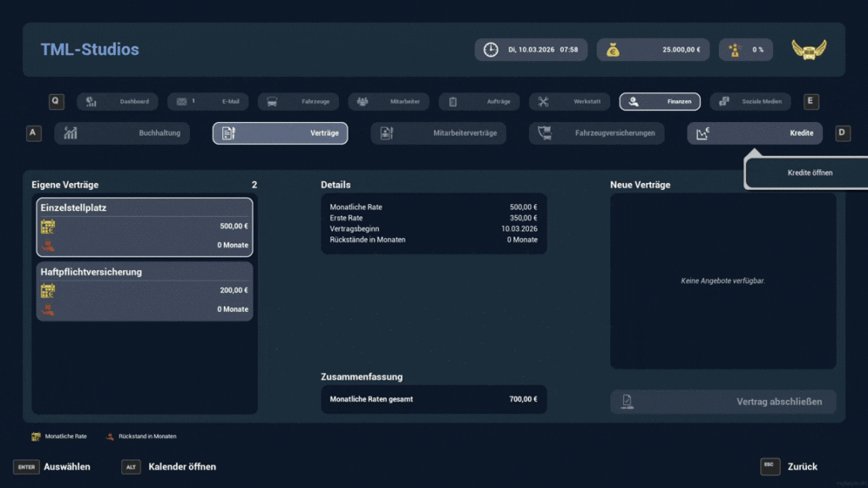868x488 pixels.
Task: Open the Werkstatt tab
Action: tap(569, 102)
